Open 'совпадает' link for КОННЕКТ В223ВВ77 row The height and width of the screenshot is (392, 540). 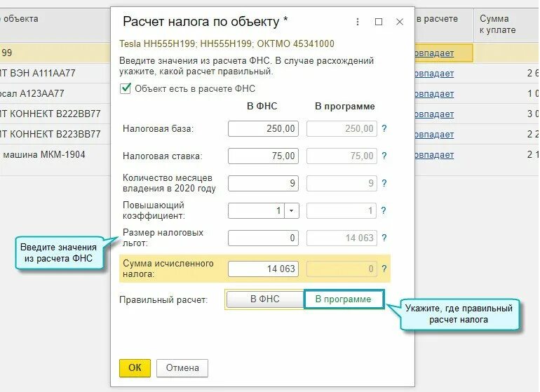[x=434, y=135]
